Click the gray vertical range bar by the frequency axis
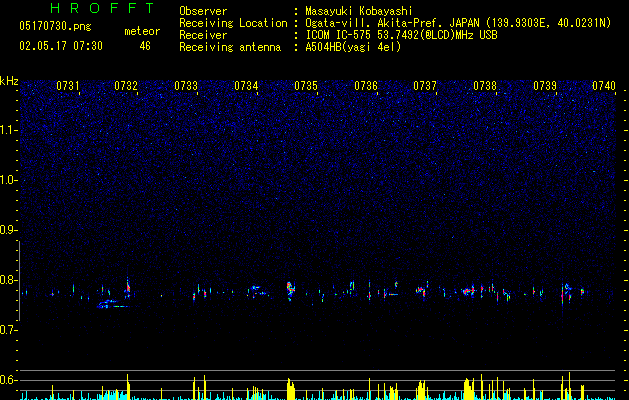 pyautogui.click(x=19, y=281)
